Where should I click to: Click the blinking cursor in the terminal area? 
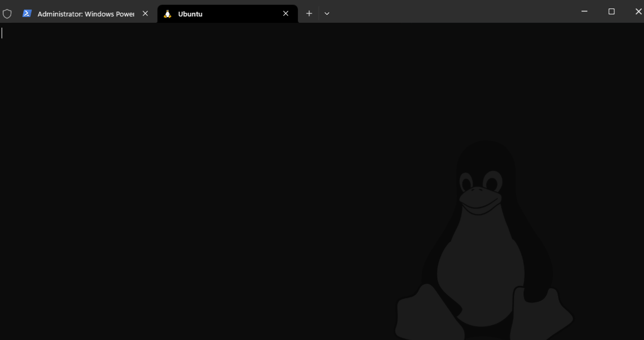[x=3, y=32]
